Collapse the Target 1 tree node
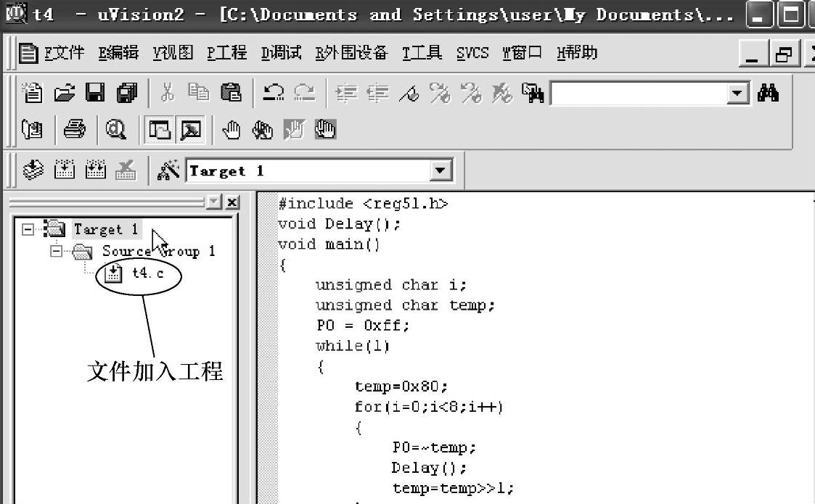This screenshot has width=815, height=504. click(x=28, y=229)
